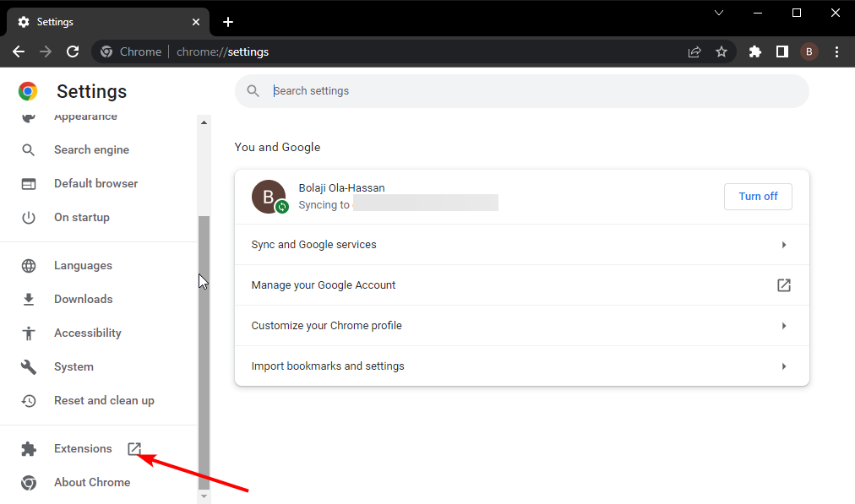Open the side panel icon
The width and height of the screenshot is (855, 504).
[x=782, y=51]
